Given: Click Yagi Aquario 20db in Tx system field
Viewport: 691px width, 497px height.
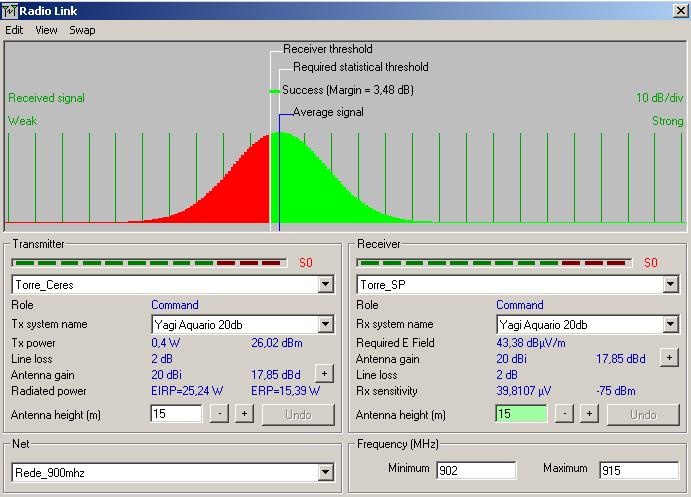Looking at the screenshot, I should click(198, 325).
